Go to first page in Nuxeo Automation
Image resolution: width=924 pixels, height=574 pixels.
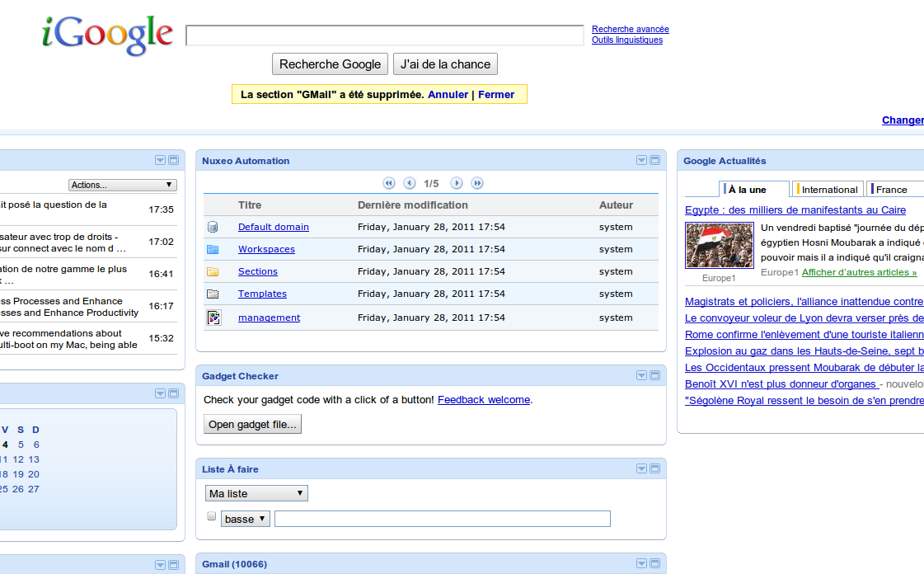pos(389,183)
